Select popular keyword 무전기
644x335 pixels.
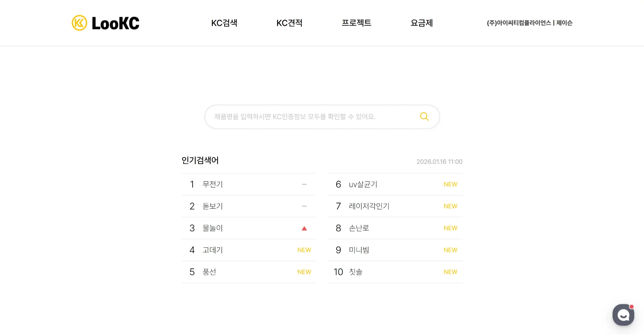213,184
